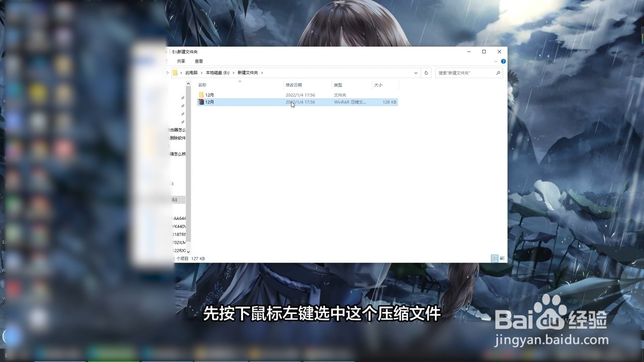Minimize the 新建文件夹 Explorer window
The image size is (644, 362).
pyautogui.click(x=469, y=52)
